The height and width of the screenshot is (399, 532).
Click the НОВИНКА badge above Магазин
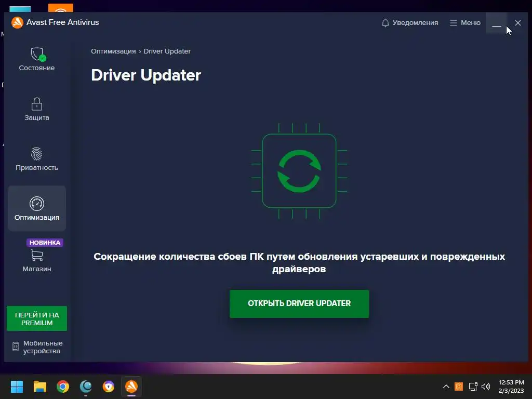(45, 243)
